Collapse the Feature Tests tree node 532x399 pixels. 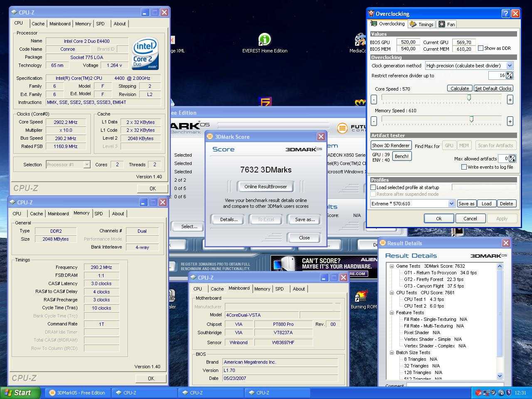392,313
